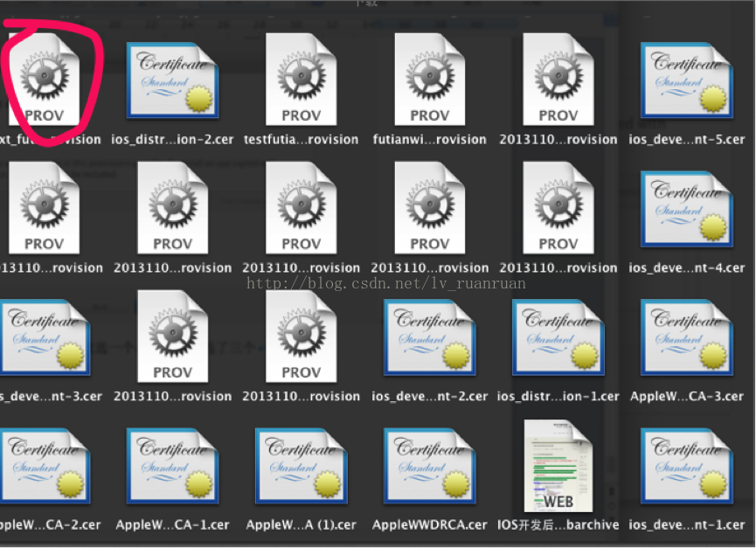Select the AppleW...CA-1.cer certificate icon
The image size is (756, 548).
172,466
